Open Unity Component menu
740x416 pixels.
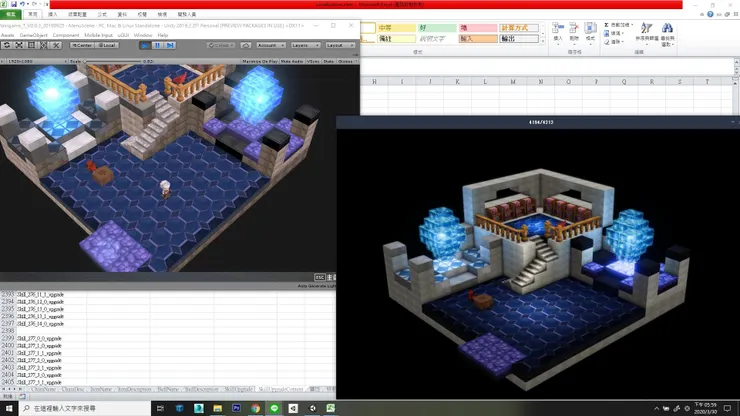pyautogui.click(x=66, y=35)
